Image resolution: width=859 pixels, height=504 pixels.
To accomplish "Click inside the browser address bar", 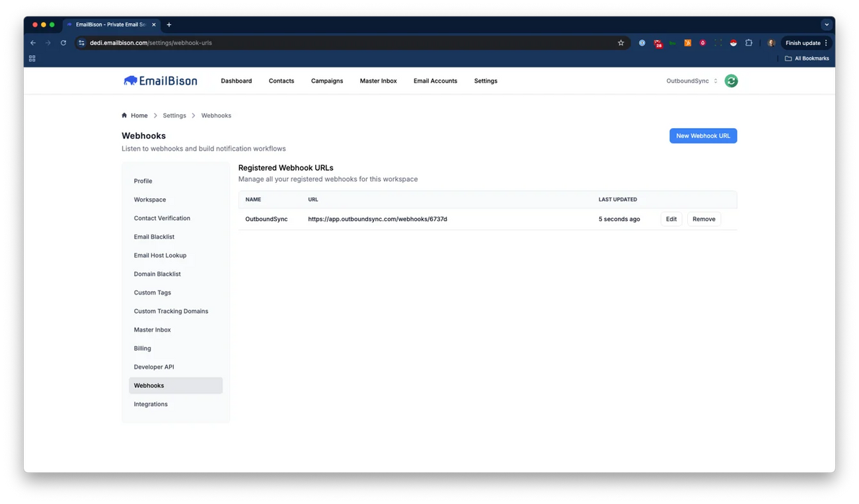I will click(264, 42).
